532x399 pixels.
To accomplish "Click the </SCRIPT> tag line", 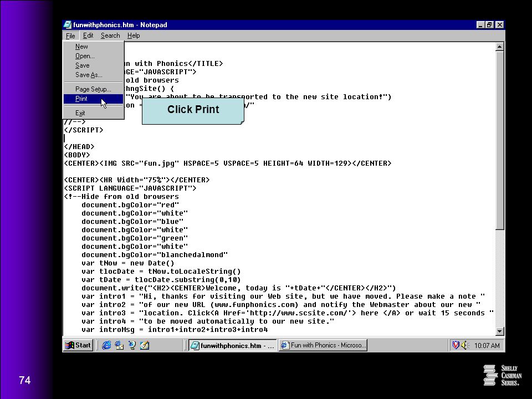I will pyautogui.click(x=84, y=130).
